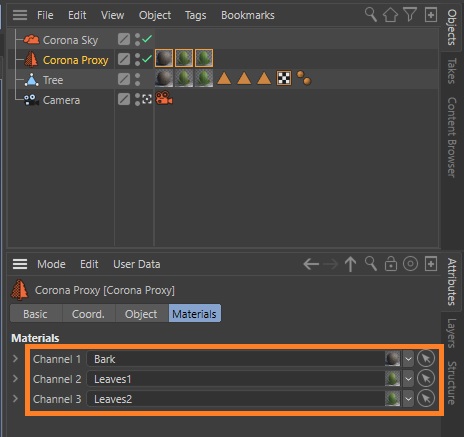Expand the Channel 3 disclosure arrow
This screenshot has width=464, height=437.
click(15, 399)
